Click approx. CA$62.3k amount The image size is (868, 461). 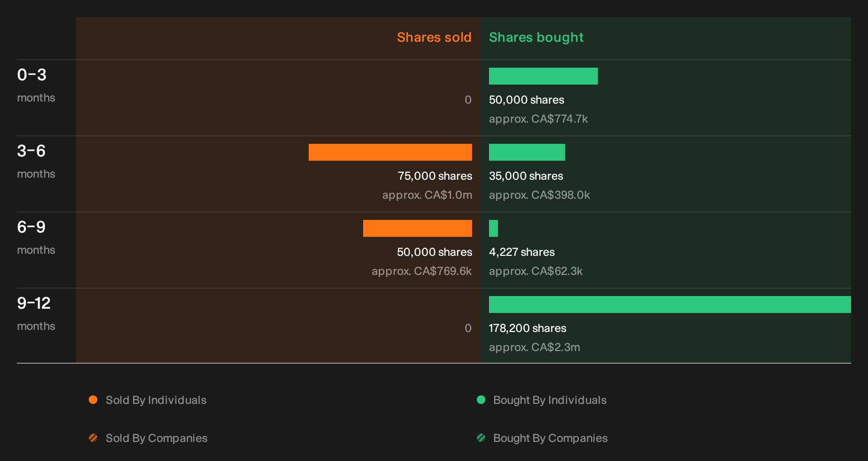pyautogui.click(x=535, y=271)
